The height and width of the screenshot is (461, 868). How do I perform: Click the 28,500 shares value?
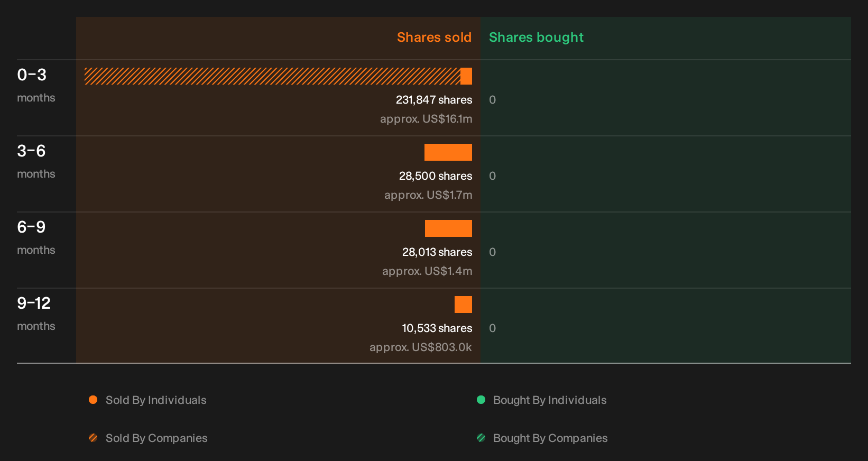click(436, 176)
